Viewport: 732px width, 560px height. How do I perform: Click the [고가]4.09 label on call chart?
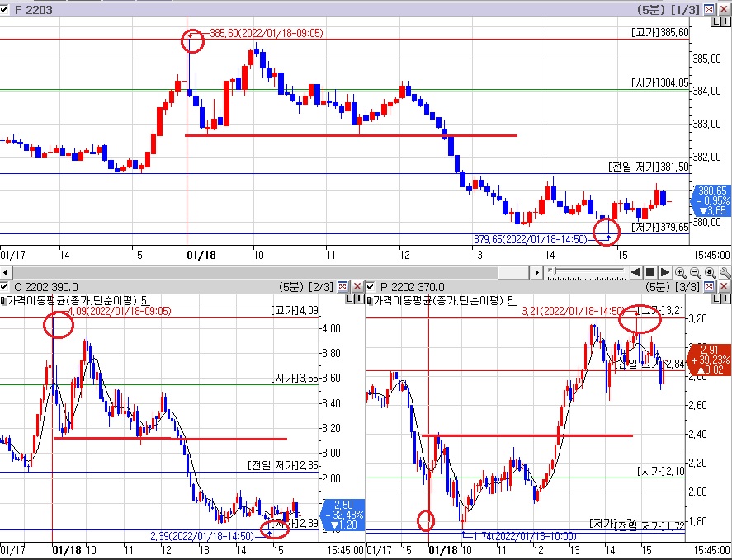295,310
